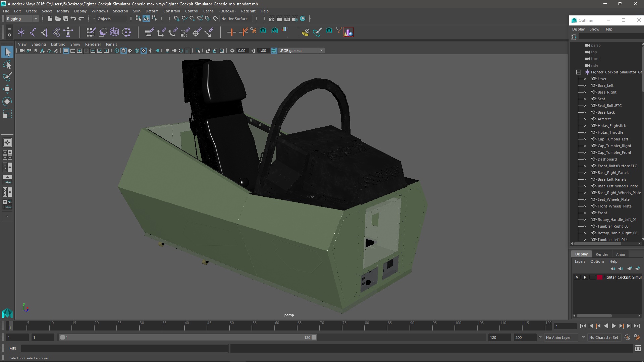
Task: Click the Undo arrow icon
Action: point(73,19)
